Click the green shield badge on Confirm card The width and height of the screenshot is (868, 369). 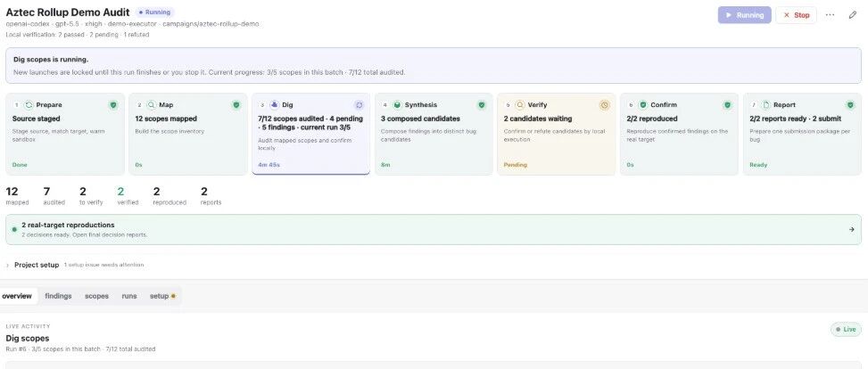[x=727, y=104]
